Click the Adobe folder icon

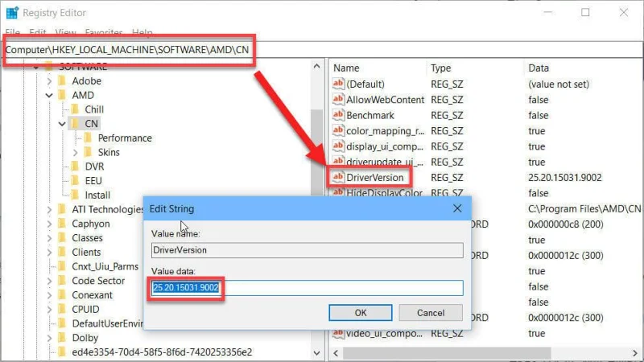62,81
